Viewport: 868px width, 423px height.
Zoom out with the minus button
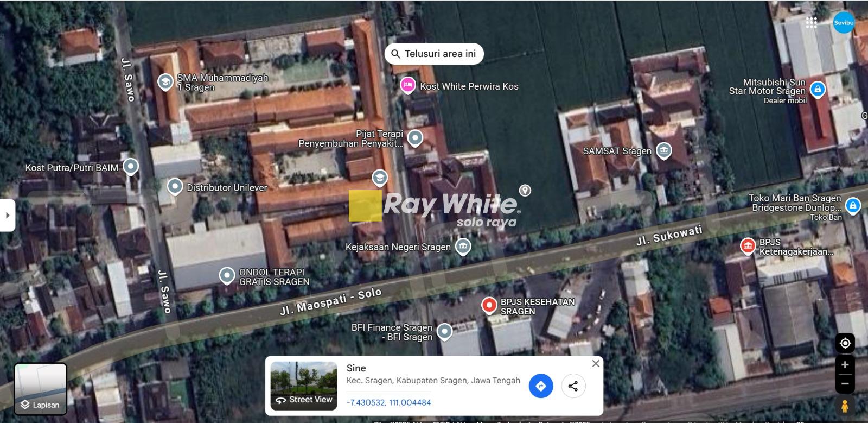point(845,384)
